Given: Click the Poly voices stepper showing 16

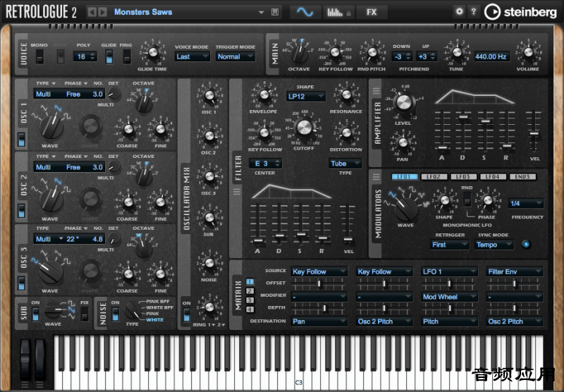Looking at the screenshot, I should pos(85,57).
